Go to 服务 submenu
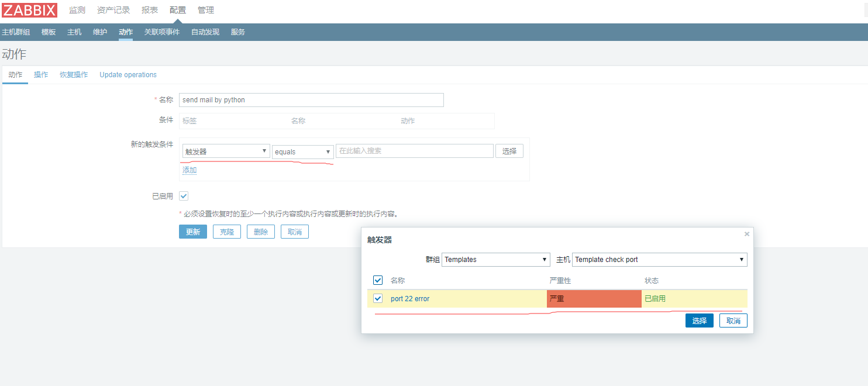The image size is (868, 386). (238, 32)
